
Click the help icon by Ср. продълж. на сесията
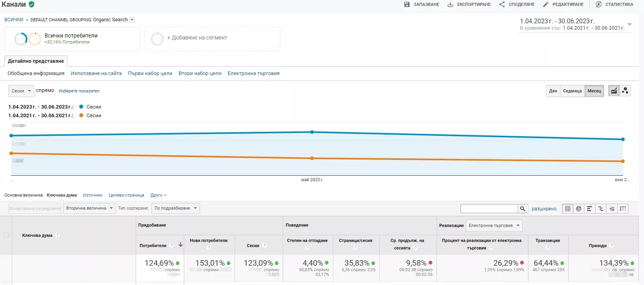pyautogui.click(x=415, y=248)
